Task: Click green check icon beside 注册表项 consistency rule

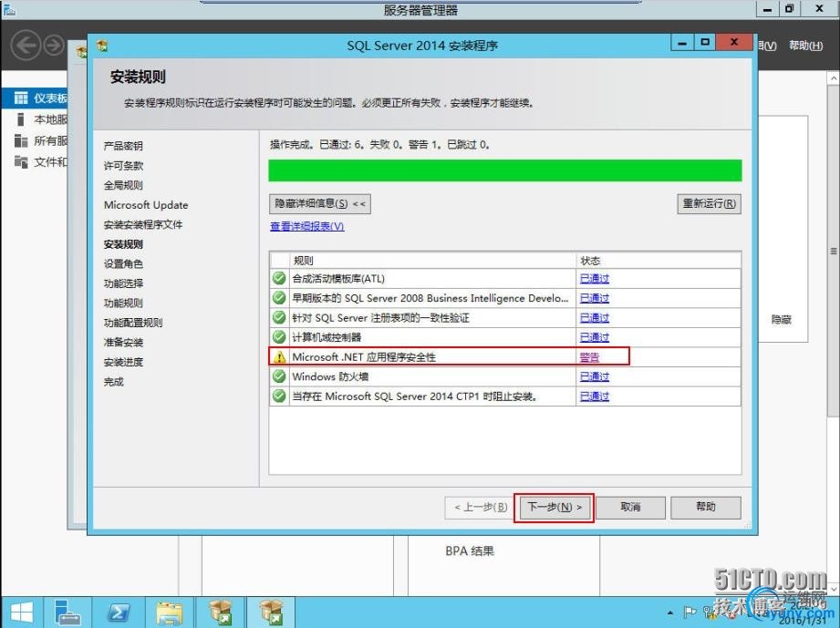Action: click(x=279, y=317)
